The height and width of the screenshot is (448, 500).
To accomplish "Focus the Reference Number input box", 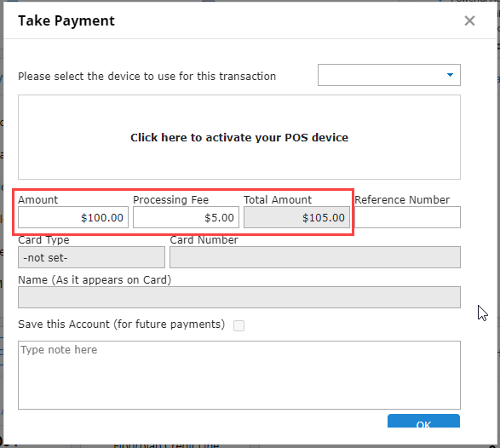I will click(407, 217).
